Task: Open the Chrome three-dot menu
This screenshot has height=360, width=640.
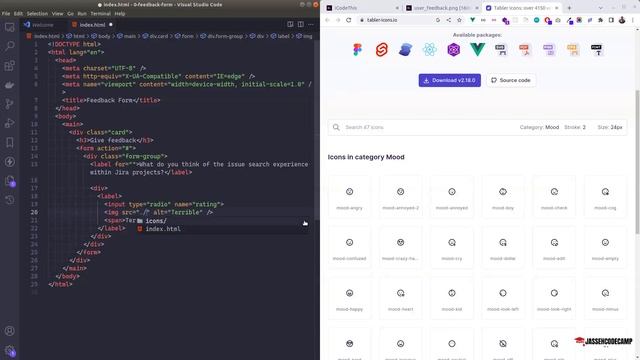Action: pyautogui.click(x=633, y=20)
